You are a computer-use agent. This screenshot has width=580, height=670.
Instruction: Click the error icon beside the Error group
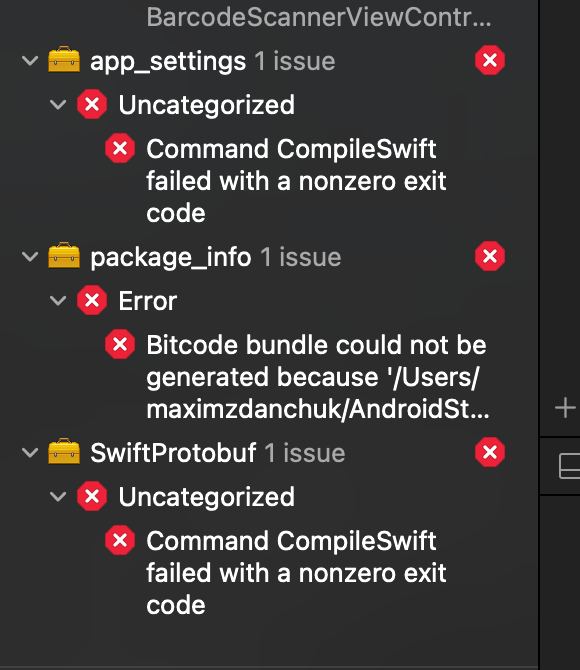pos(91,300)
